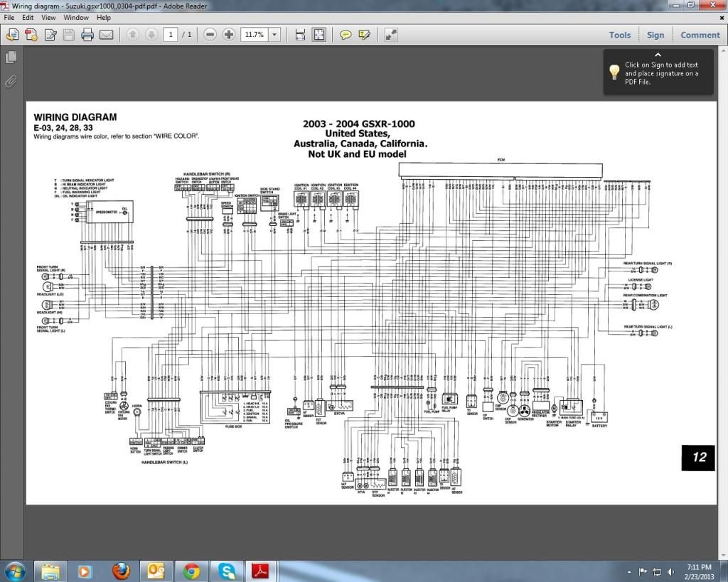Click the page number 12 box
The height and width of the screenshot is (582, 728).
pos(698,458)
